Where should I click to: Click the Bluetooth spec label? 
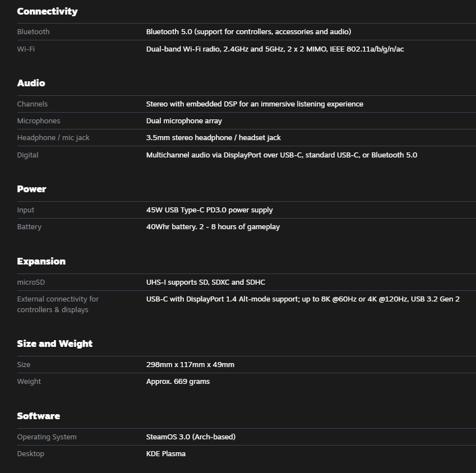pos(33,32)
